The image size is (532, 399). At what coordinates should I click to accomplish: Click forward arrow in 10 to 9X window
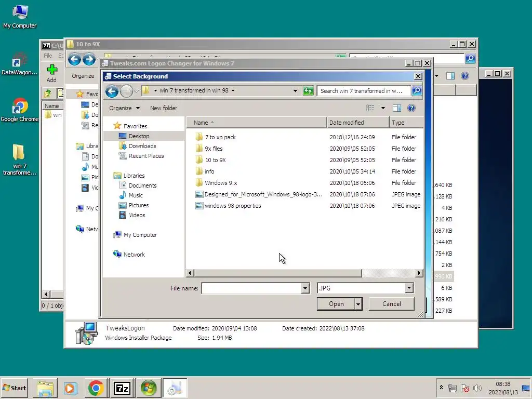point(89,59)
